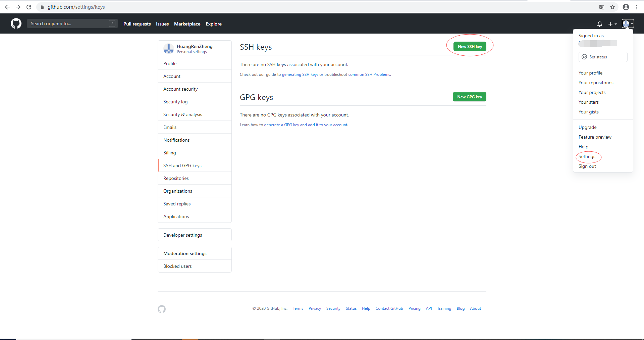This screenshot has height=340, width=644.
Task: Bookmark the page with the star icon
Action: click(x=613, y=7)
